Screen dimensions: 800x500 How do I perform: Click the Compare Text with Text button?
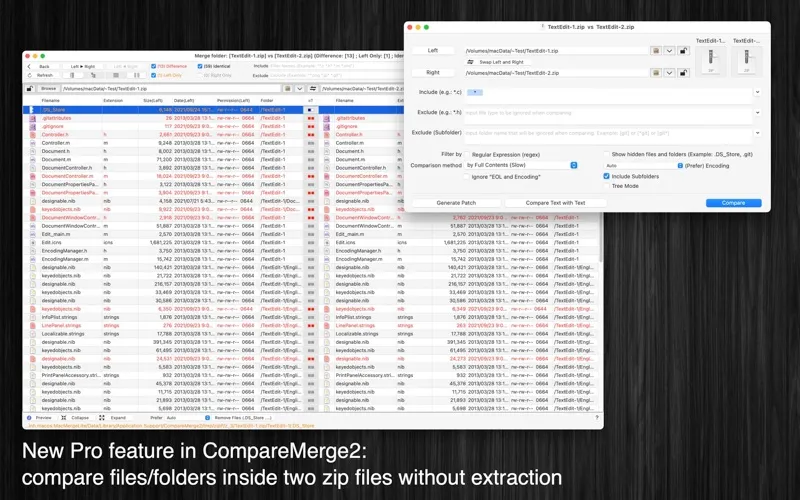tap(555, 203)
